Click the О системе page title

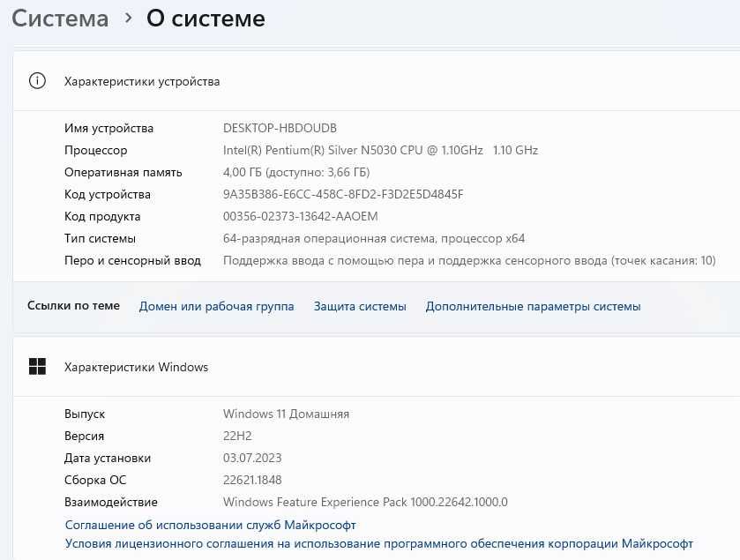click(x=206, y=19)
